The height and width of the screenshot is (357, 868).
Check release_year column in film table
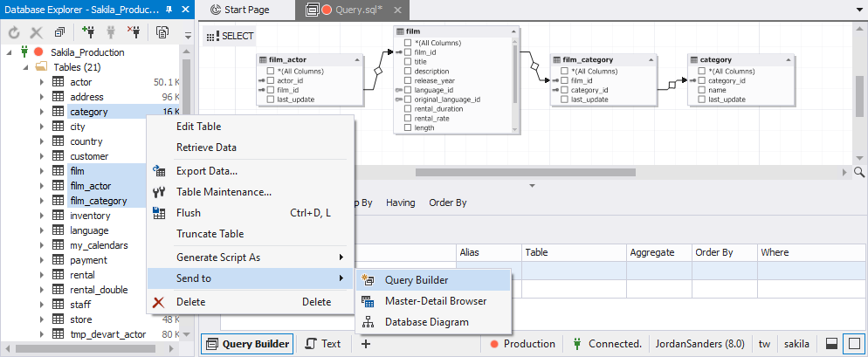tap(408, 80)
